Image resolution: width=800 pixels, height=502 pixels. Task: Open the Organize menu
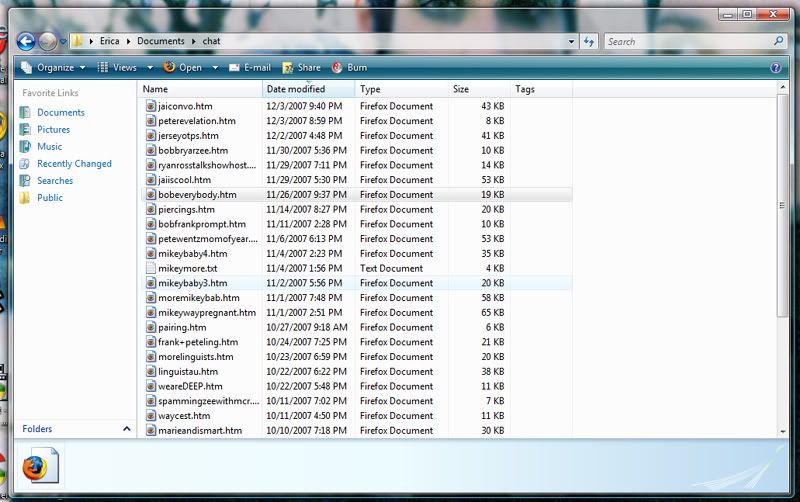[x=53, y=67]
